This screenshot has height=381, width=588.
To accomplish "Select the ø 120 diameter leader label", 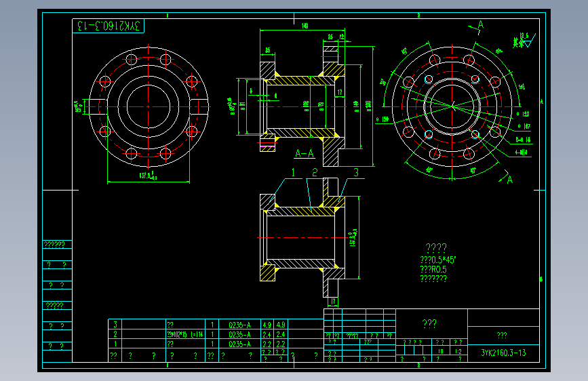I will pyautogui.click(x=523, y=114).
